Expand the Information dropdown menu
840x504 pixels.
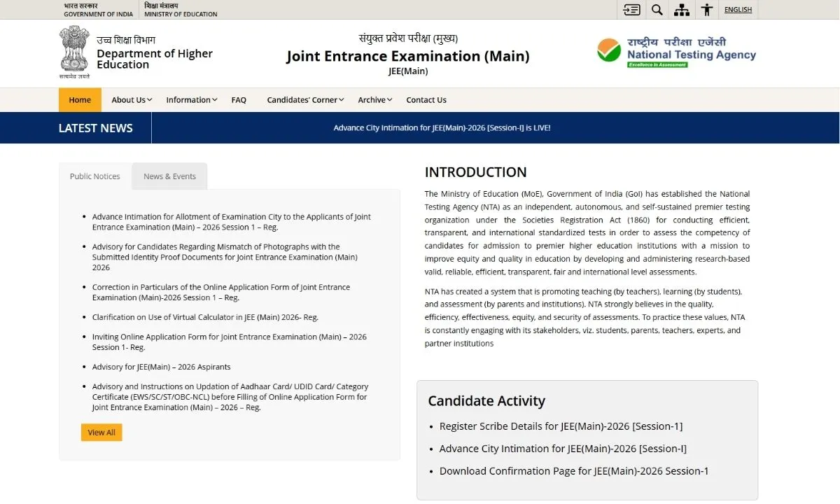191,100
